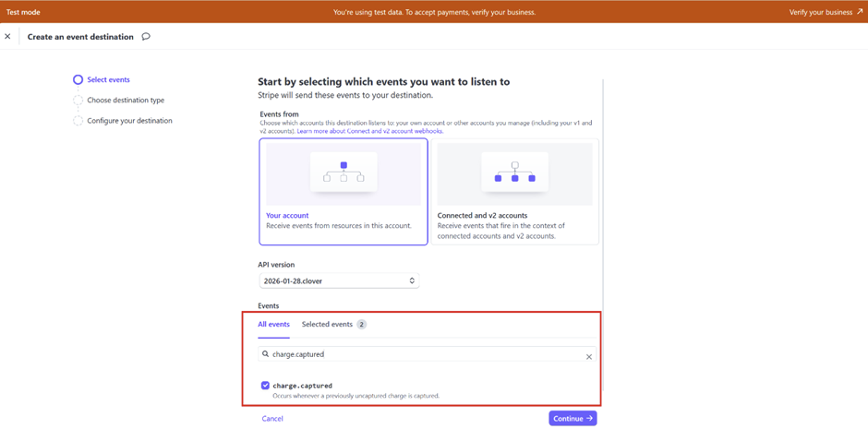Click the Your account diagram illustration
868x441 pixels.
coord(344,173)
